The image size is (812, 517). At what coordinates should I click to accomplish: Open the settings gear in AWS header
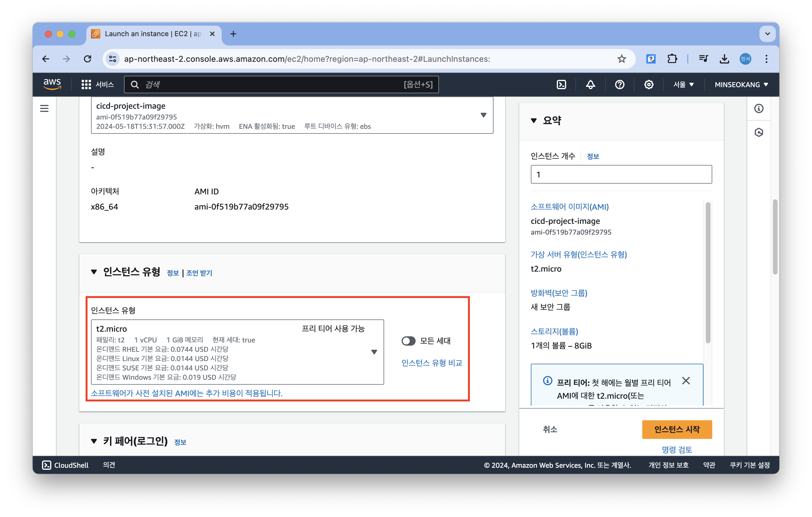648,84
